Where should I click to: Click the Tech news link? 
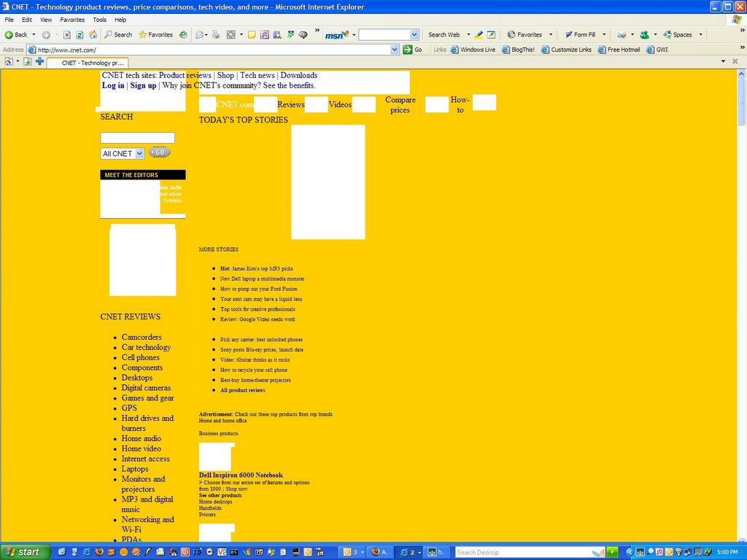pyautogui.click(x=258, y=75)
